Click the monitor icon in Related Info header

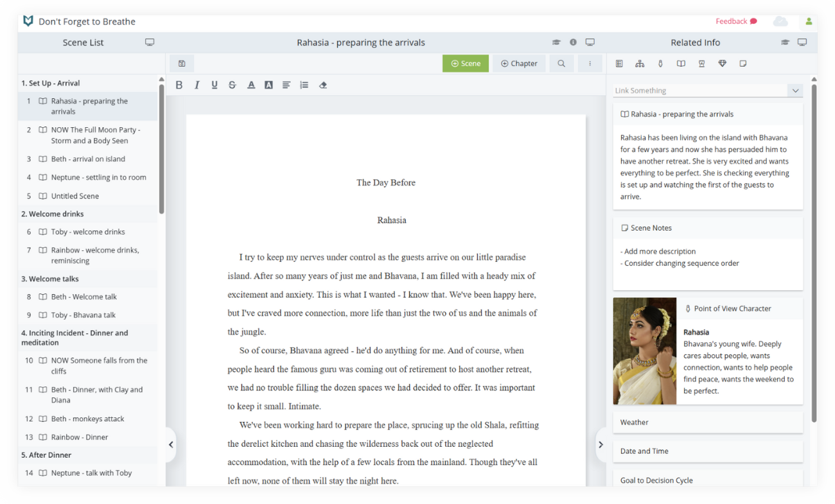click(802, 42)
